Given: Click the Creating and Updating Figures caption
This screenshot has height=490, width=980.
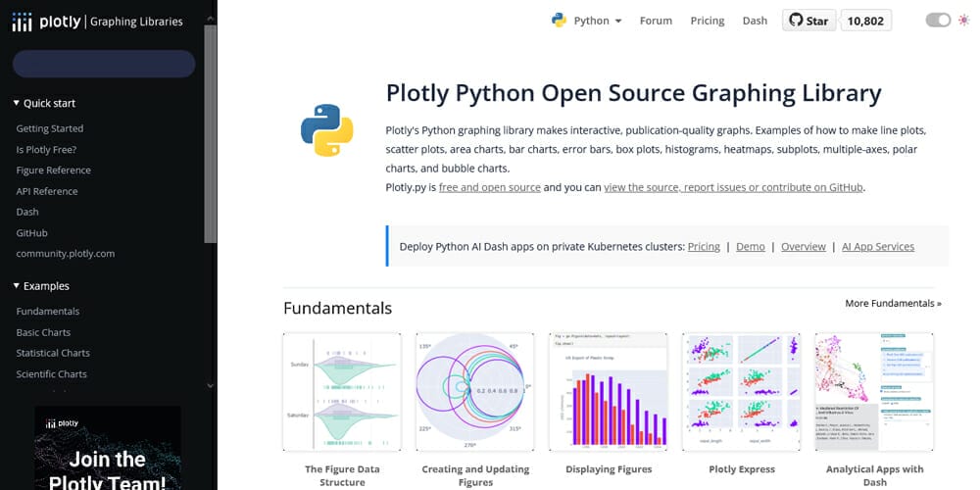Looking at the screenshot, I should point(475,475).
